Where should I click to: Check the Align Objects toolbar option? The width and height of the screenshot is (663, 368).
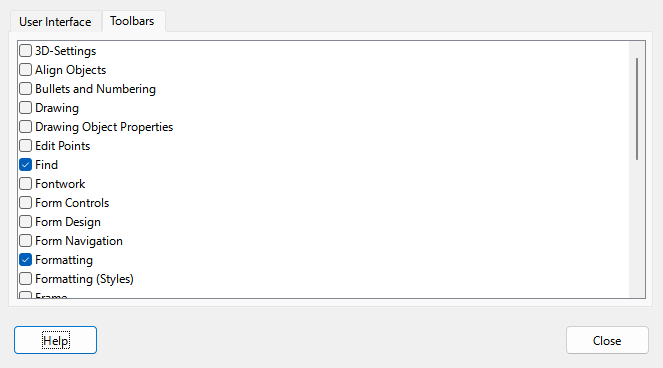[25, 69]
